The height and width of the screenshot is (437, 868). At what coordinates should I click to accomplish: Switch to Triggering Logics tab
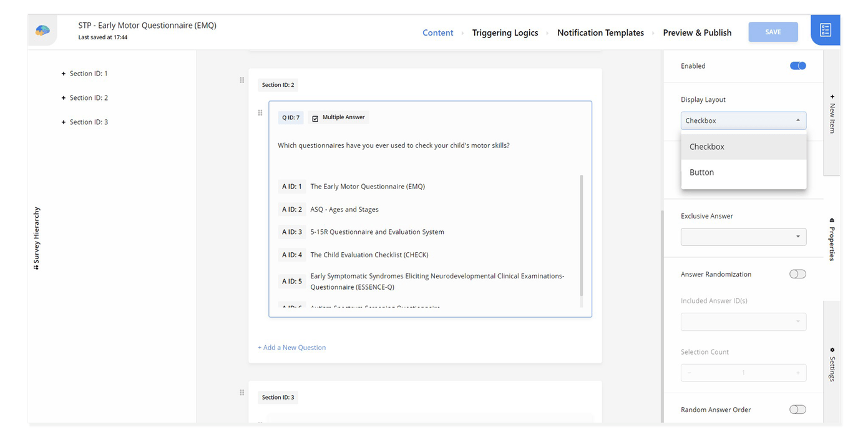pos(505,32)
